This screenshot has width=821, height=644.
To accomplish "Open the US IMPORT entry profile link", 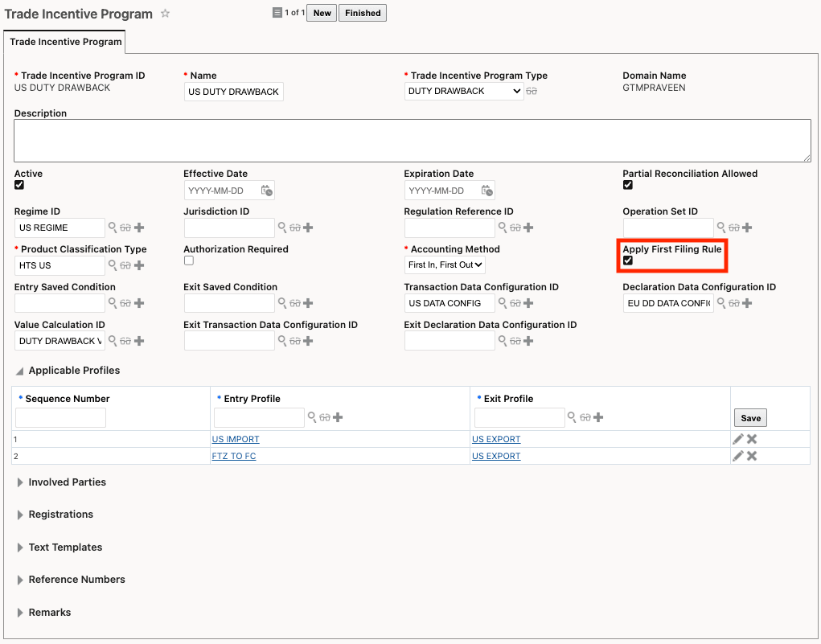I will [x=236, y=439].
